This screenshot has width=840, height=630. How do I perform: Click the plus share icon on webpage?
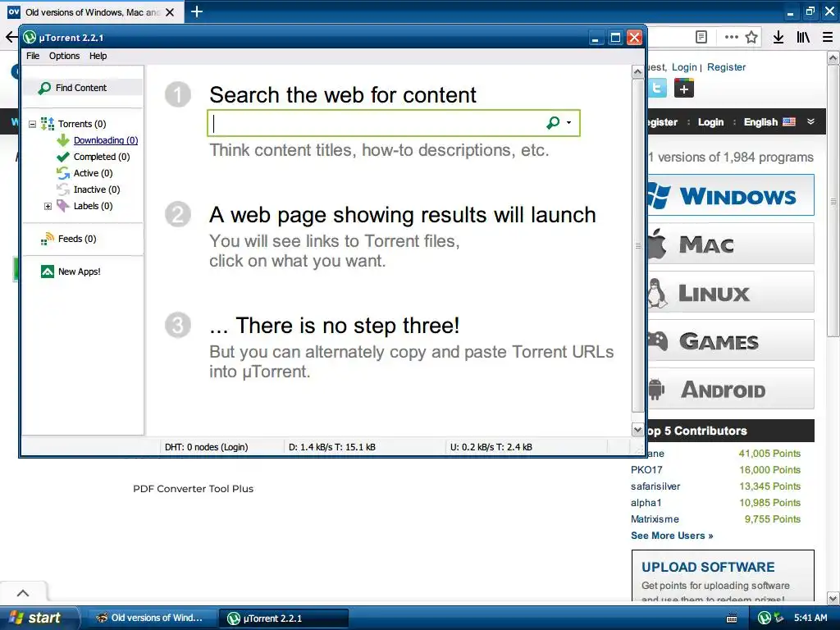tap(684, 88)
